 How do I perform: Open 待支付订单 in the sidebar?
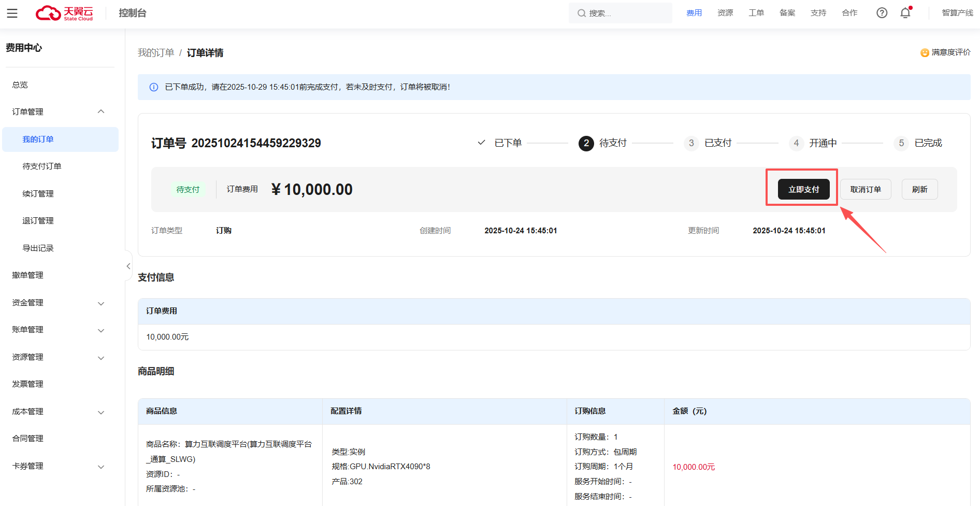(42, 166)
